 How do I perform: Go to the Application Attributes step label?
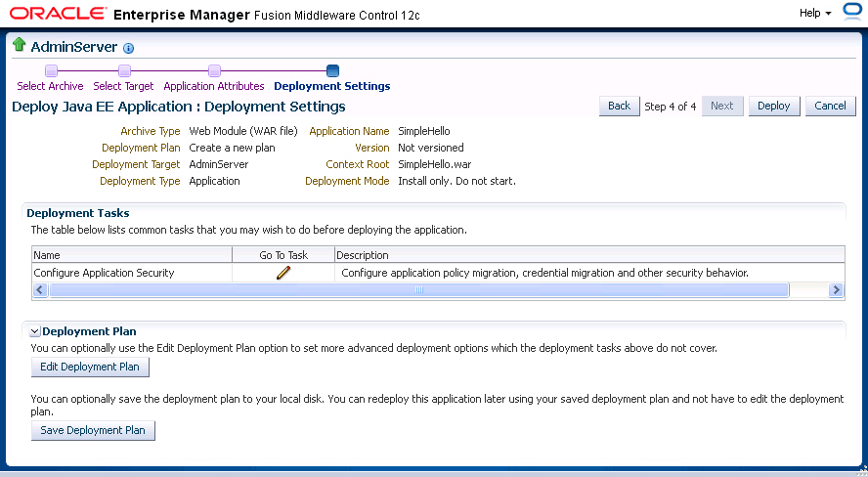214,86
